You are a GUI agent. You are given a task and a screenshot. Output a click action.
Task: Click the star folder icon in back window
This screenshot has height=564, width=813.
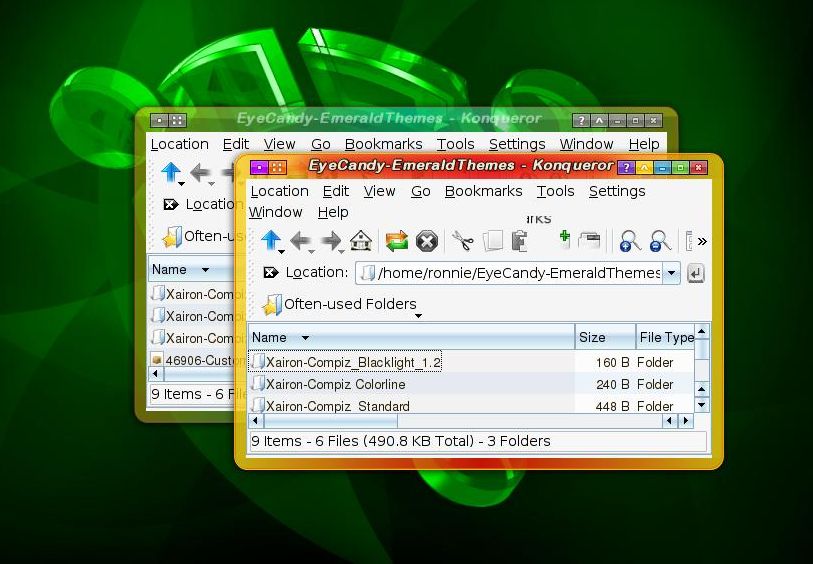pos(172,237)
